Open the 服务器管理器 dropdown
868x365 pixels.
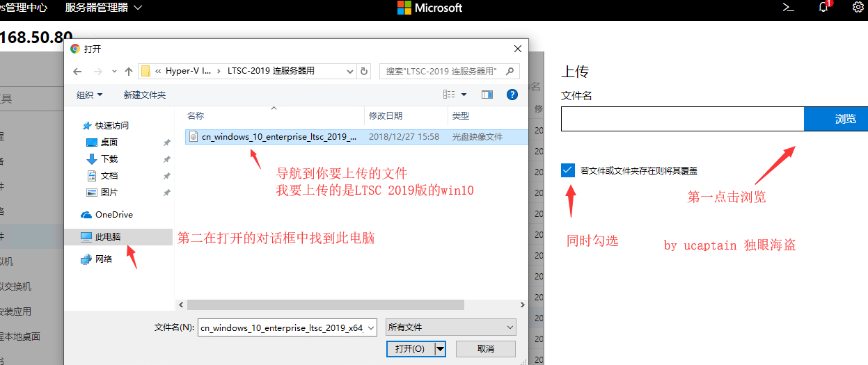[103, 8]
